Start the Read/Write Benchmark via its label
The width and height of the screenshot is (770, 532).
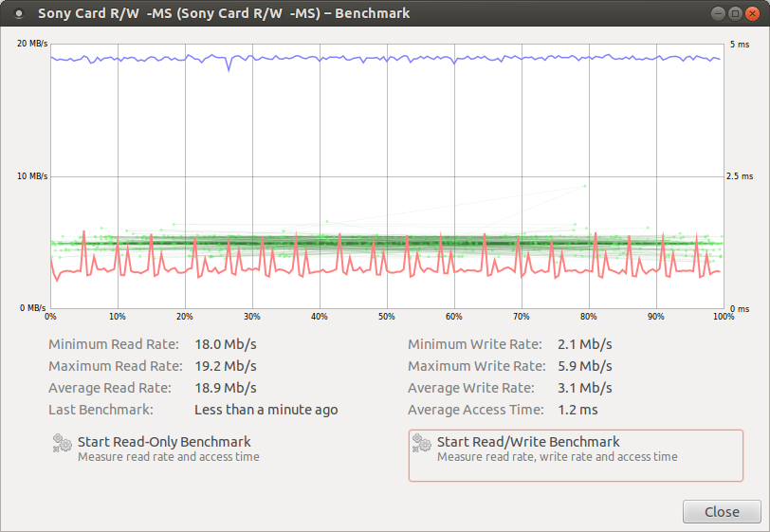528,442
